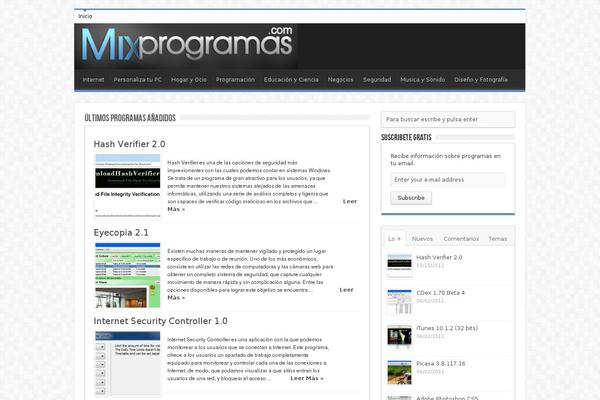Go to the Hogar y Ocio category
Viewport: 600px width, 400px height.
click(x=189, y=80)
